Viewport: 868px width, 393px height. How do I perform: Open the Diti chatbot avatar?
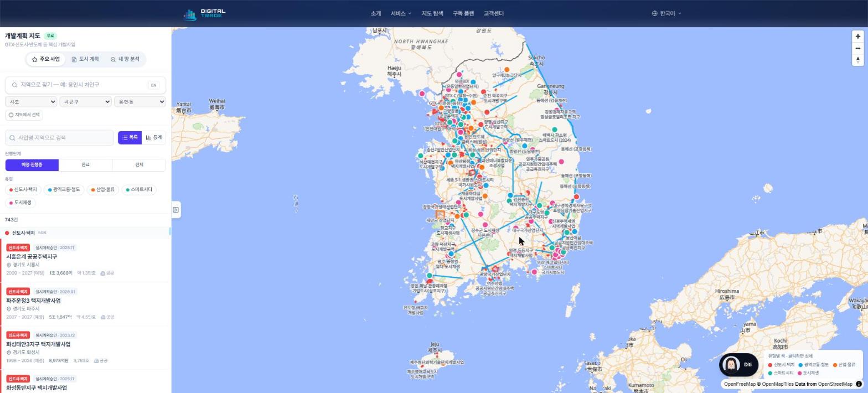[732, 365]
